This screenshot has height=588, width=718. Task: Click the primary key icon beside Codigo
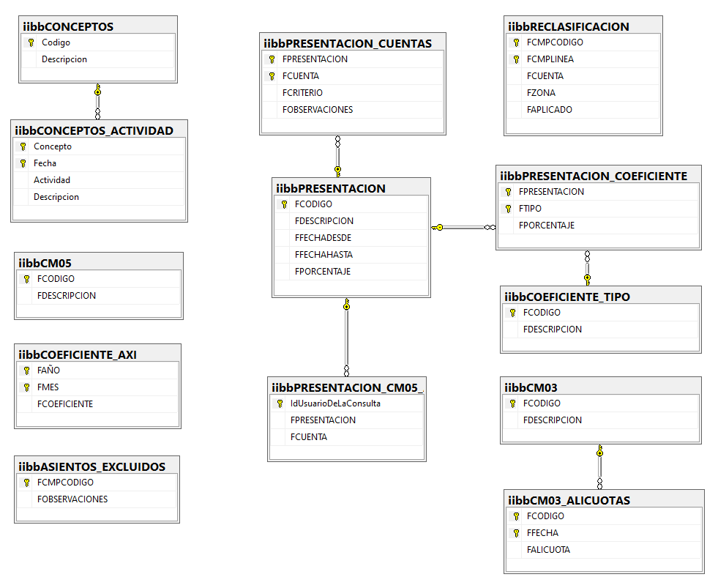(x=31, y=42)
